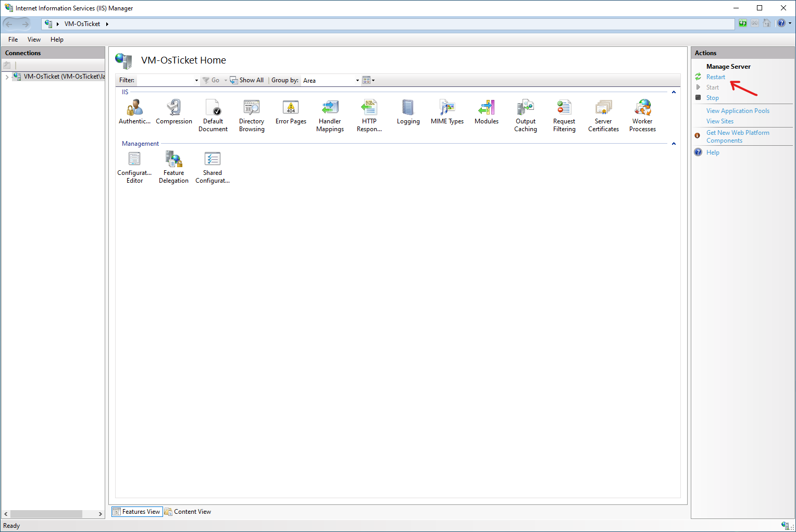796x532 pixels.
Task: Switch to the Content View tab
Action: (188, 512)
